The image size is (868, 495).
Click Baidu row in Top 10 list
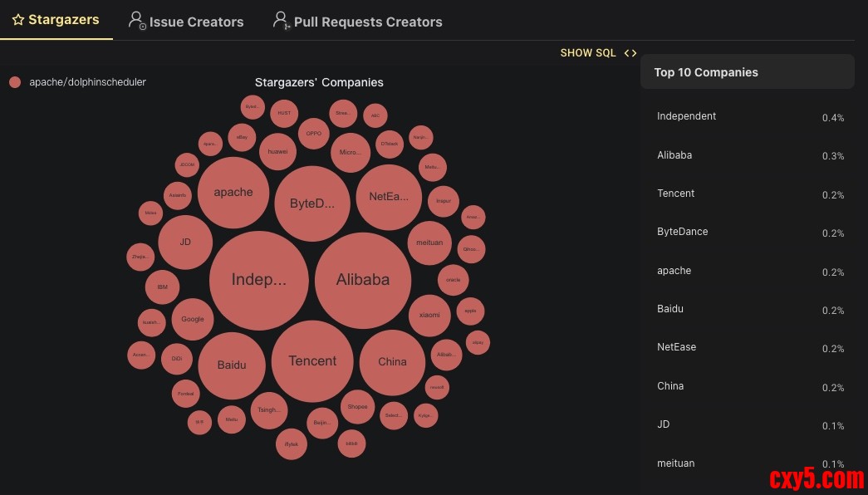coord(750,310)
